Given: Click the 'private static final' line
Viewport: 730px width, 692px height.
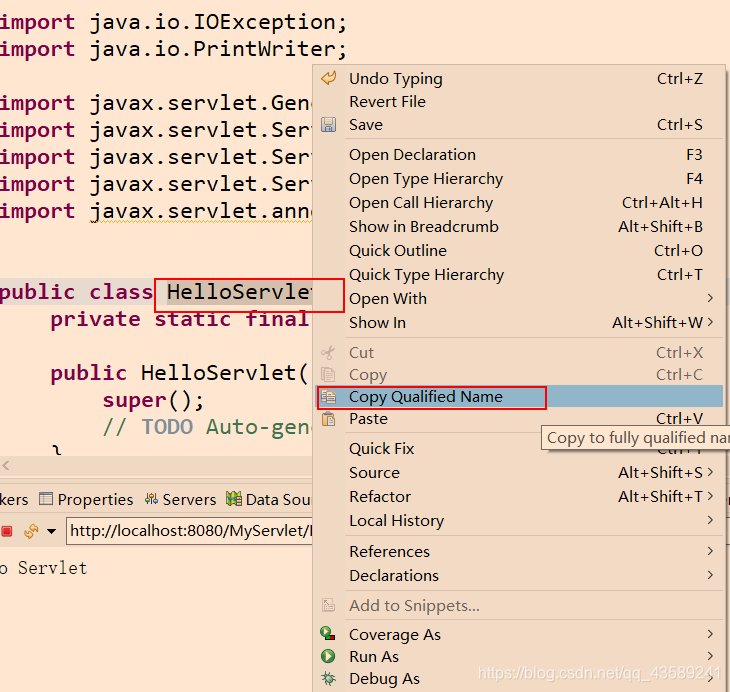Looking at the screenshot, I should point(179,319).
